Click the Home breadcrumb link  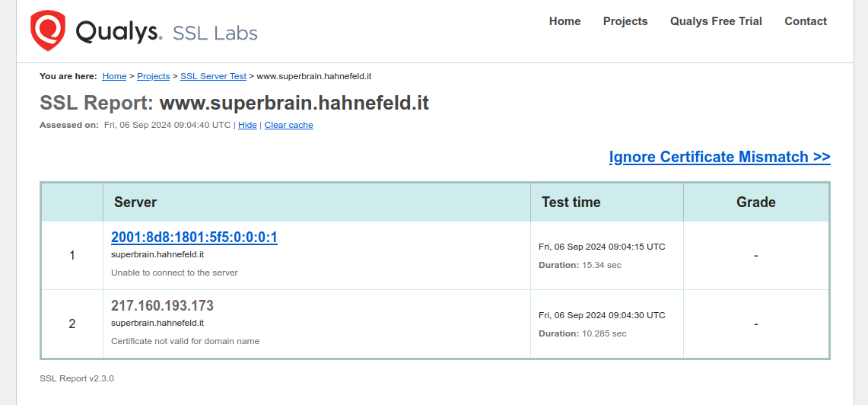(x=114, y=76)
